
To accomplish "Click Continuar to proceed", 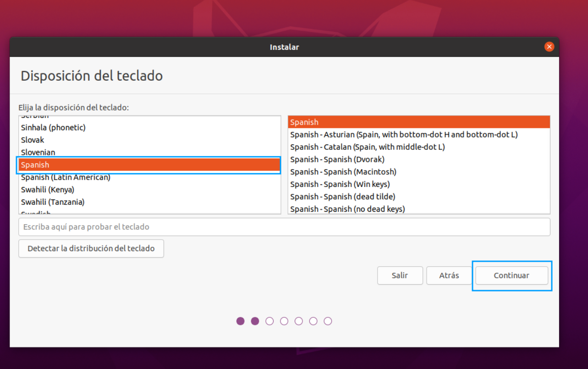I will coord(511,275).
